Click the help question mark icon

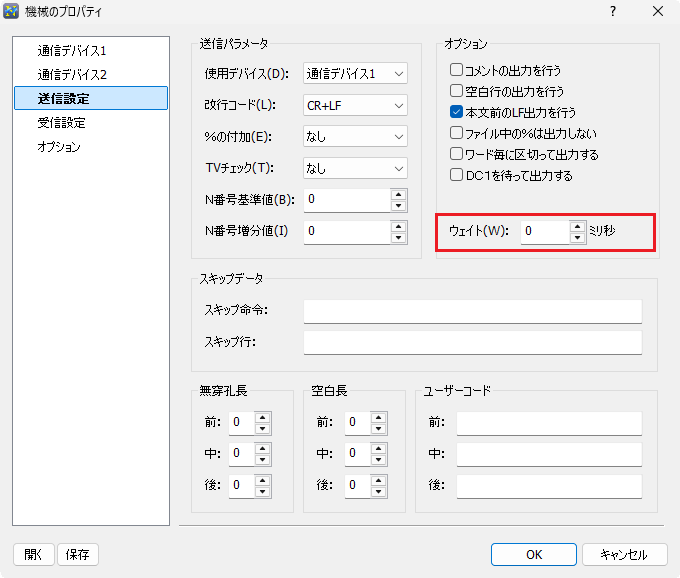click(613, 12)
